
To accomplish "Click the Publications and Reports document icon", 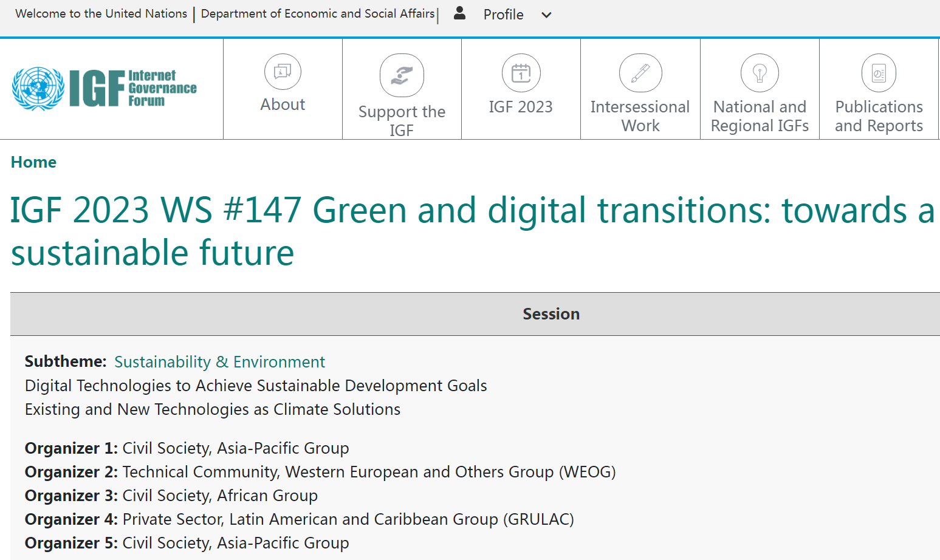I will coord(879,73).
